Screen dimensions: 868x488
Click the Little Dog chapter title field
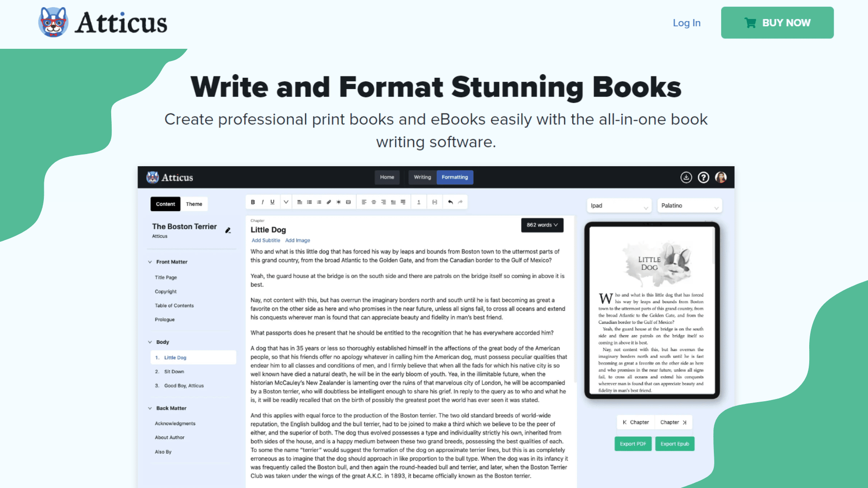[268, 230]
